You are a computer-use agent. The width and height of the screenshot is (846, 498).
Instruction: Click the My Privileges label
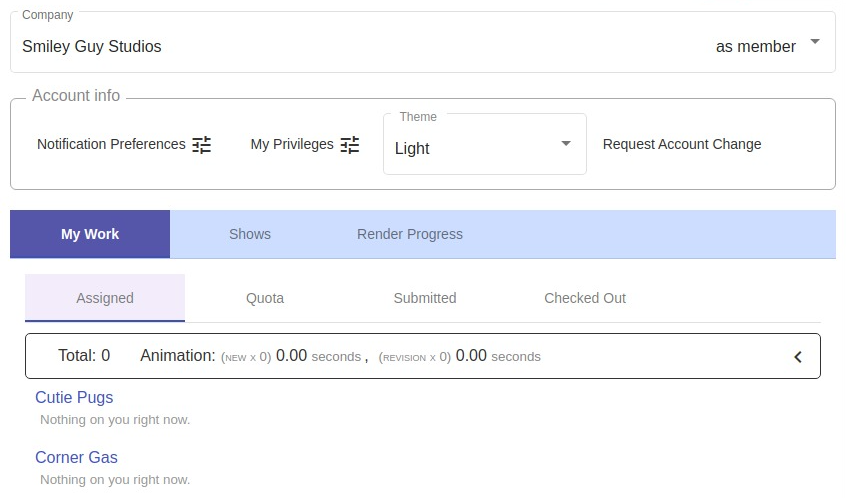(x=292, y=144)
